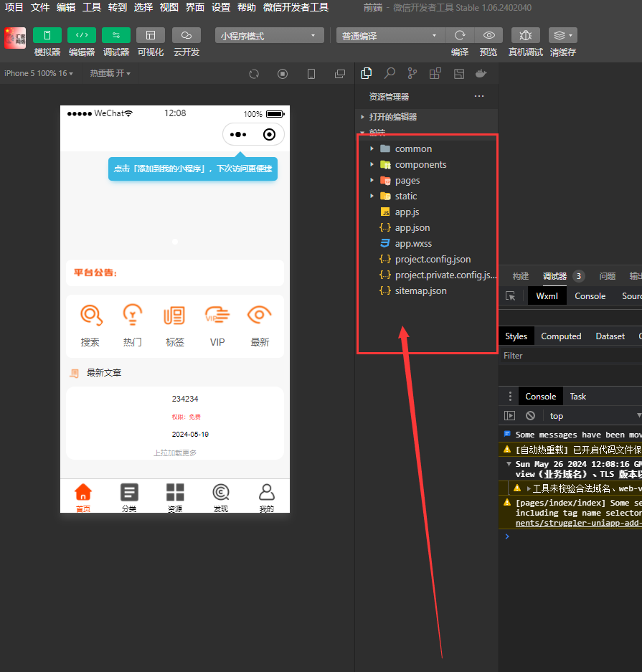
Task: Open the search icon in activity bar
Action: point(390,73)
